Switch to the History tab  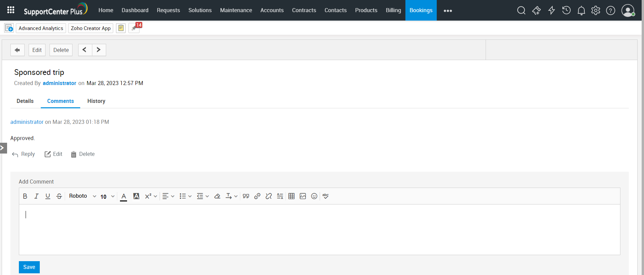click(96, 101)
